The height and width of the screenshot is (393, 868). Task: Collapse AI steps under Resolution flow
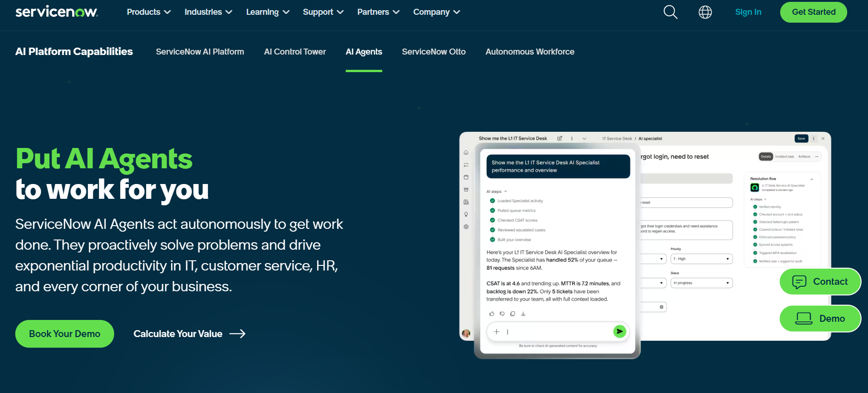765,199
